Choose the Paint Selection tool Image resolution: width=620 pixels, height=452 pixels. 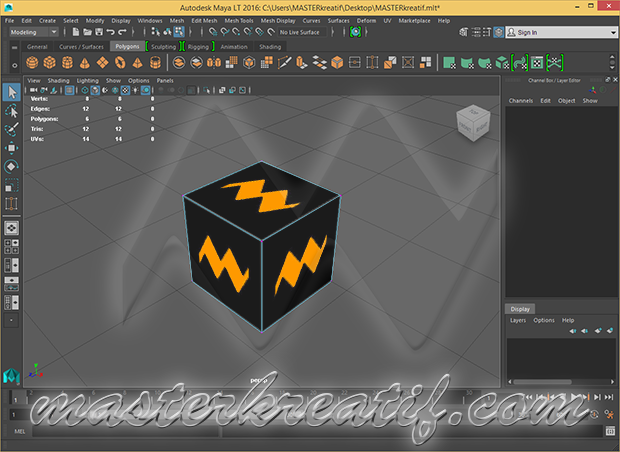(11, 129)
